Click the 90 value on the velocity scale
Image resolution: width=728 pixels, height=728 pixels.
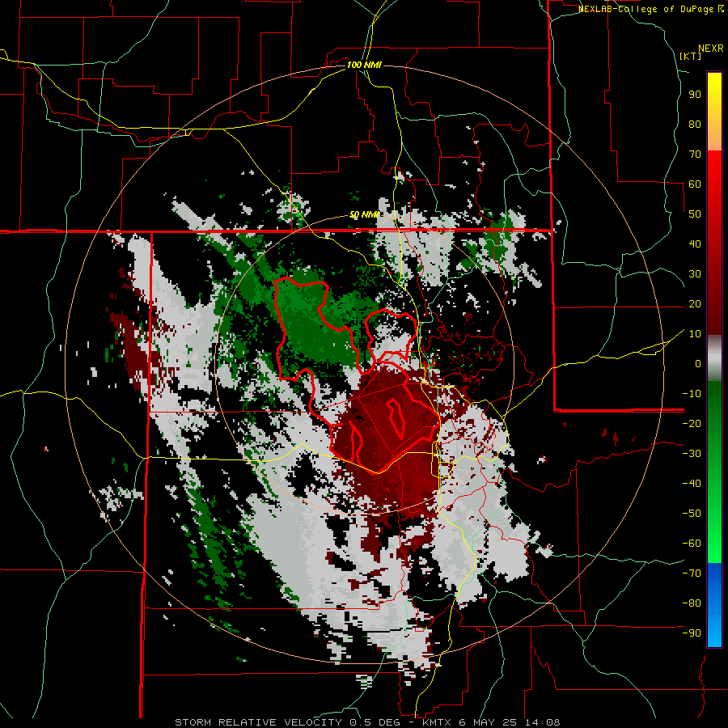click(695, 95)
